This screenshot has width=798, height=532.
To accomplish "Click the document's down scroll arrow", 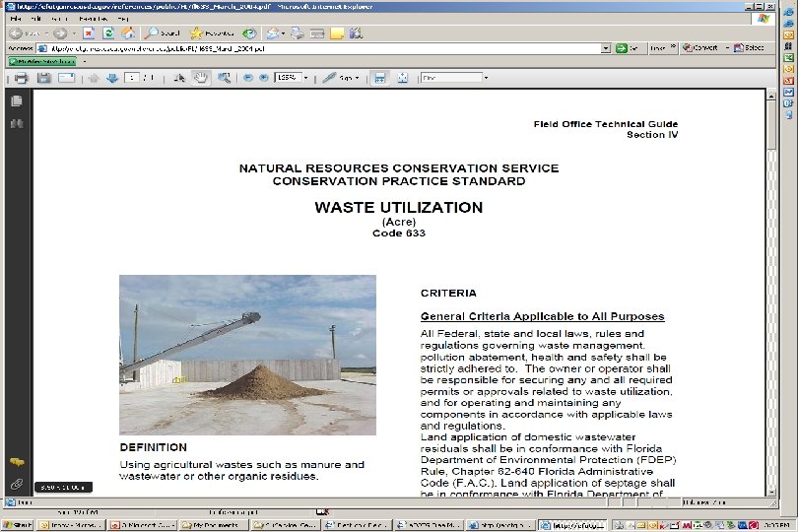I will 771,493.
